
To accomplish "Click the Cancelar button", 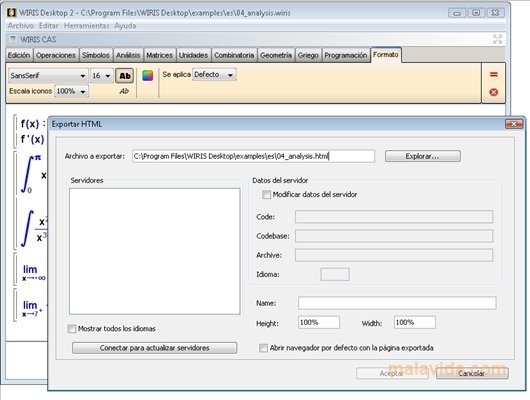I will tap(472, 373).
